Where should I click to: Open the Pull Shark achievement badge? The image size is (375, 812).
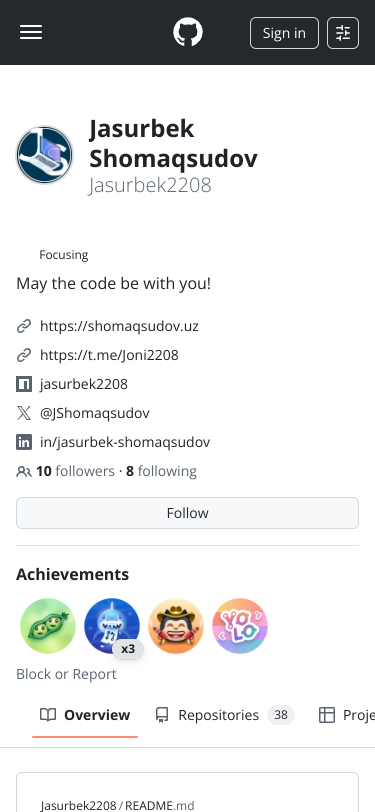(x=112, y=626)
